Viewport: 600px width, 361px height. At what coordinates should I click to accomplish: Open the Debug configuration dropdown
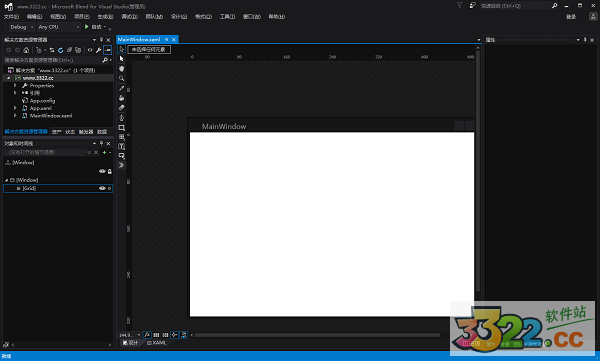coord(21,27)
